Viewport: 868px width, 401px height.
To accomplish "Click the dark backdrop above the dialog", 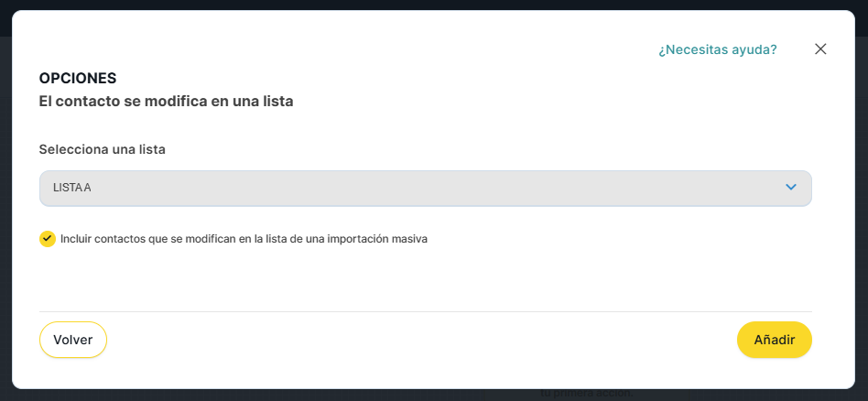I will pyautogui.click(x=434, y=5).
